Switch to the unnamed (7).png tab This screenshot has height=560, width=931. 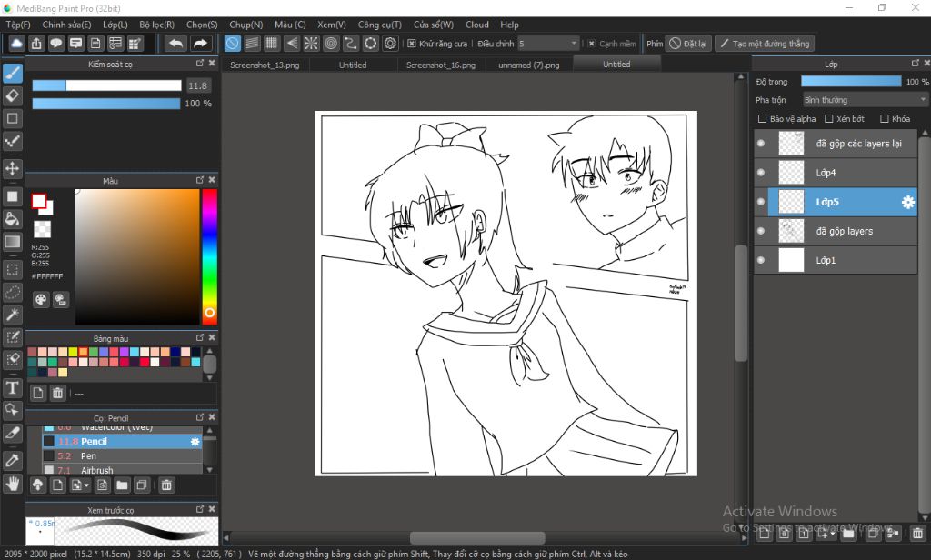(529, 65)
